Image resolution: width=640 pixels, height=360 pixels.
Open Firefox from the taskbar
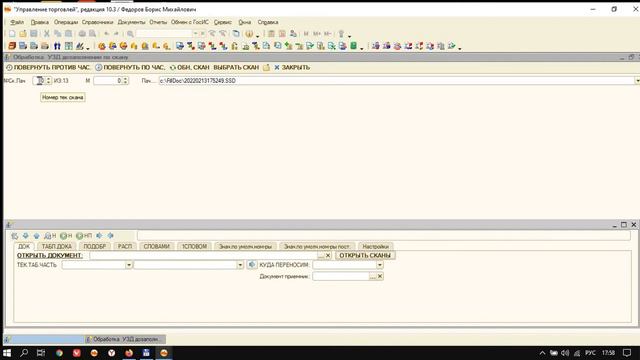[x=129, y=353]
